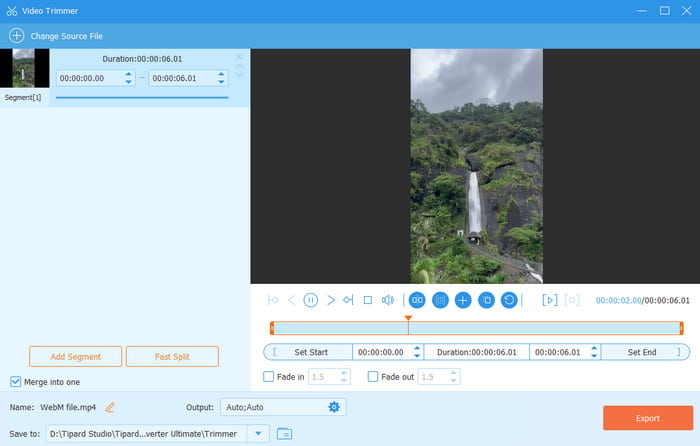
Task: Move Segment[1] down with the down arrow
Action: (239, 74)
